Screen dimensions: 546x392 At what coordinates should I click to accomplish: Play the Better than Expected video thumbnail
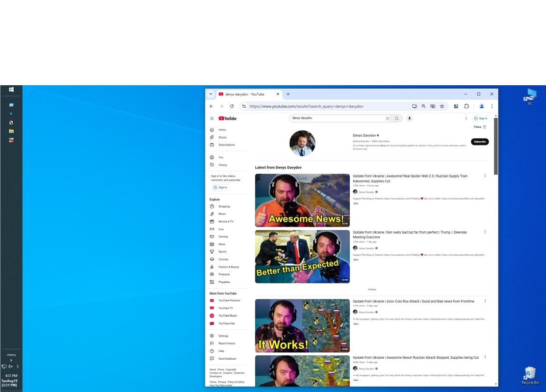[x=302, y=257]
